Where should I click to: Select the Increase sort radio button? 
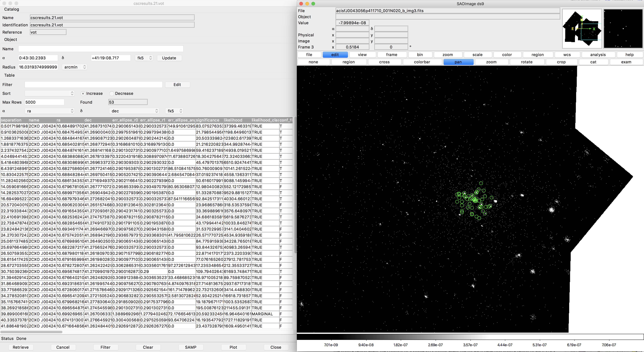coord(83,93)
